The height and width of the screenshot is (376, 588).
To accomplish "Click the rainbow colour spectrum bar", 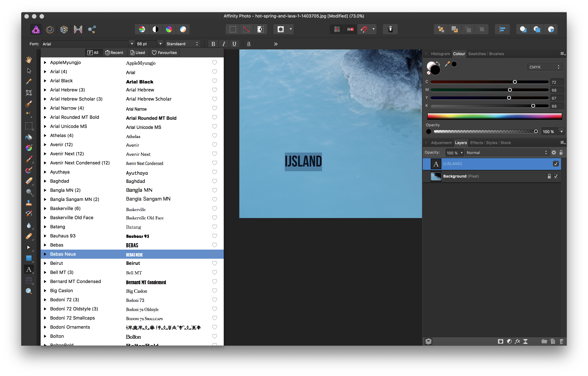I will [x=495, y=116].
